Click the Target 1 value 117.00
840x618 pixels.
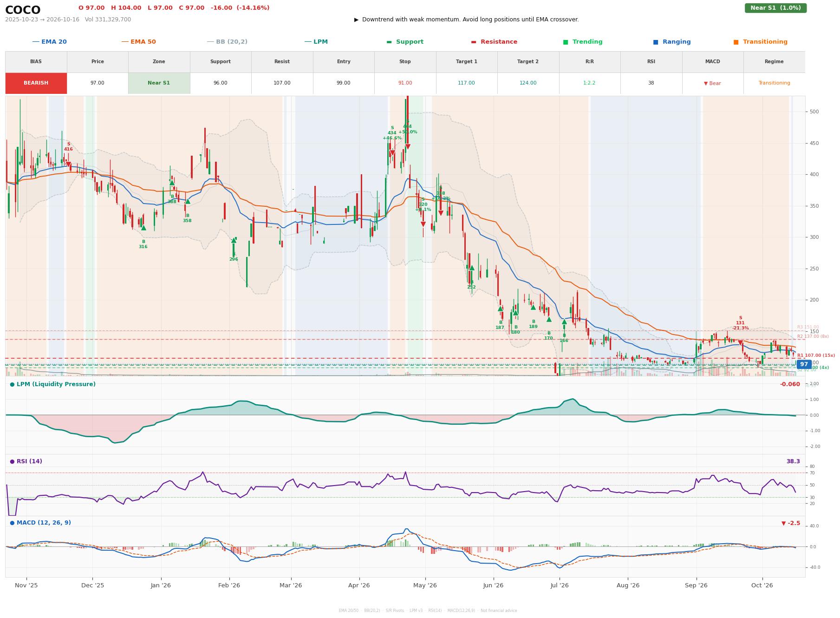coord(466,83)
